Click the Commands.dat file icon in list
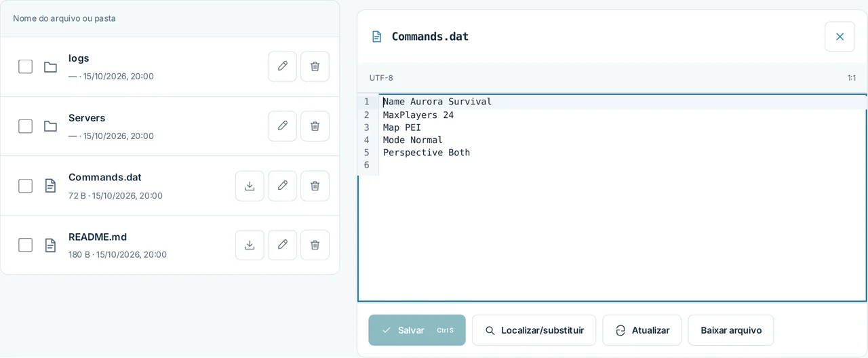 click(x=50, y=186)
